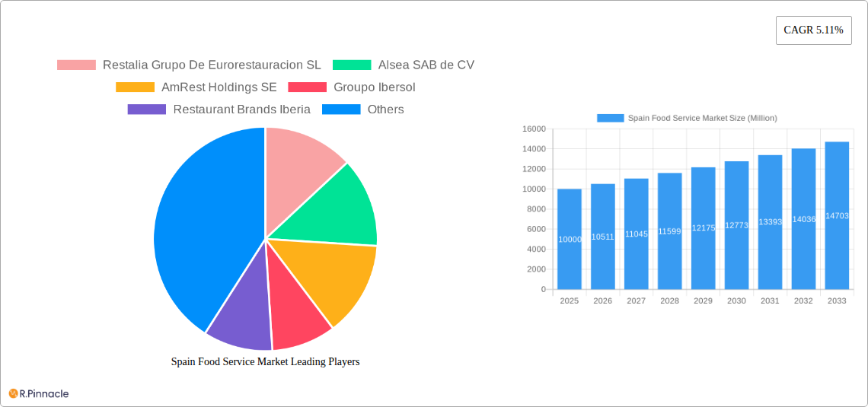Click the 2028 x-axis year label
The height and width of the screenshot is (407, 868).
pos(670,300)
